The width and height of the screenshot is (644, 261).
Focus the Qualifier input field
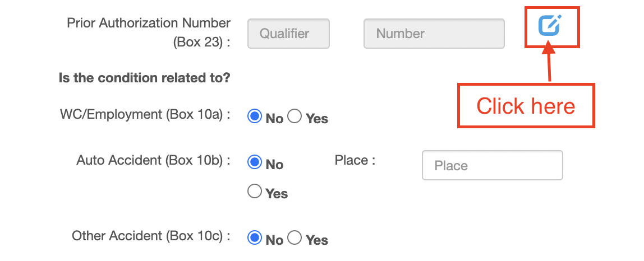coord(288,34)
